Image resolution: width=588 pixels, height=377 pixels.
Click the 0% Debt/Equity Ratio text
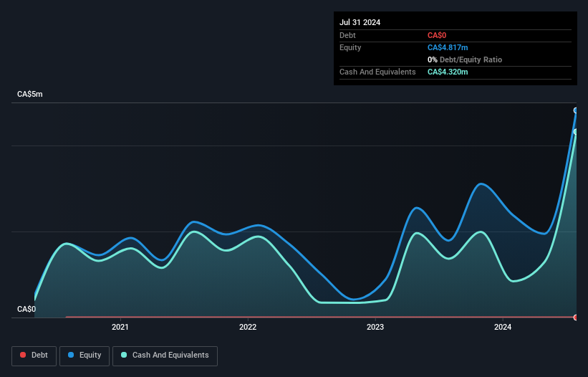click(465, 59)
